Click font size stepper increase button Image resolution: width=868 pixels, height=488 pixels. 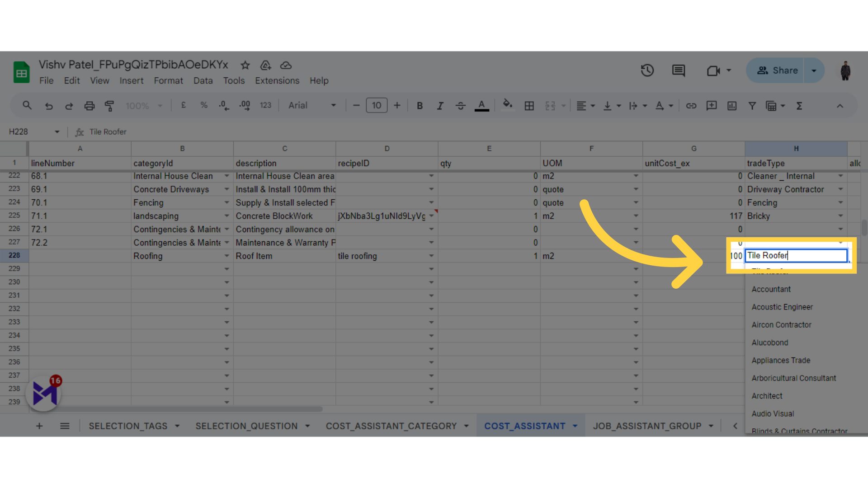pyautogui.click(x=396, y=106)
